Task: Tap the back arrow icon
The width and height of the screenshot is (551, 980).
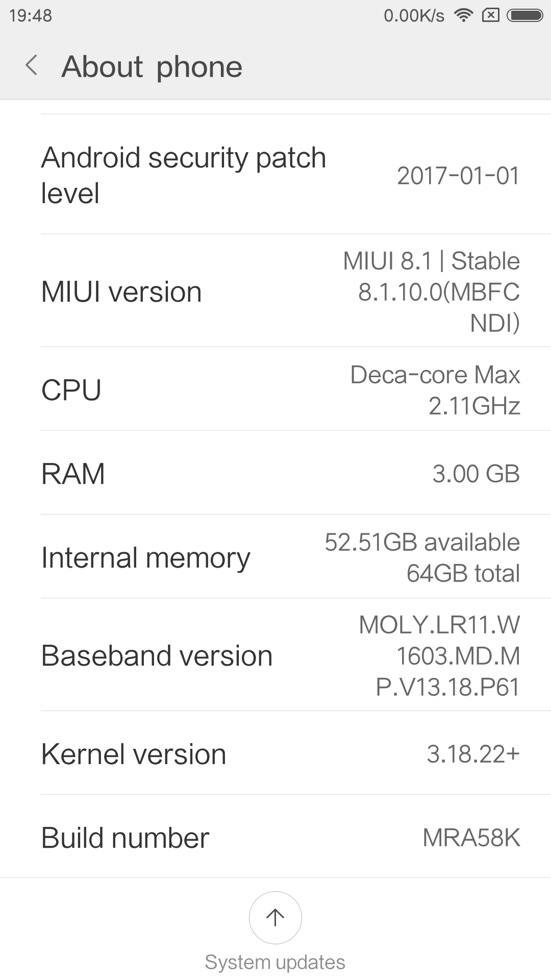Action: tap(32, 66)
